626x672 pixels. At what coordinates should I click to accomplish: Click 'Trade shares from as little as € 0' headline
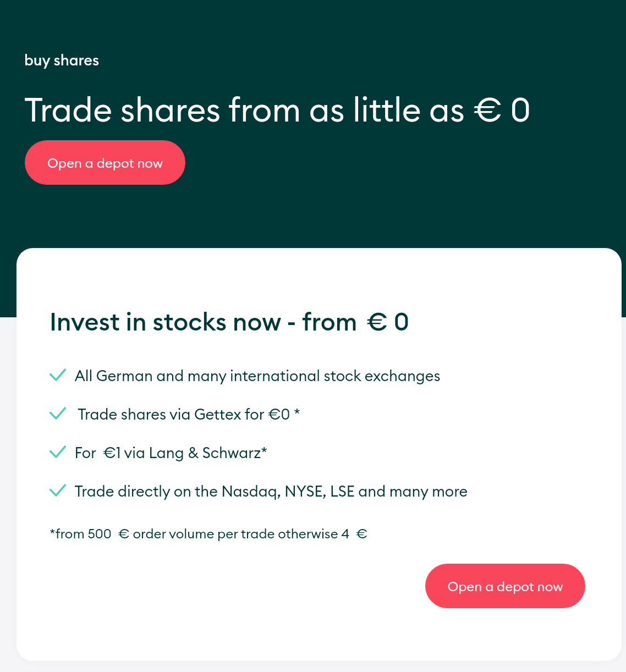coord(277,110)
